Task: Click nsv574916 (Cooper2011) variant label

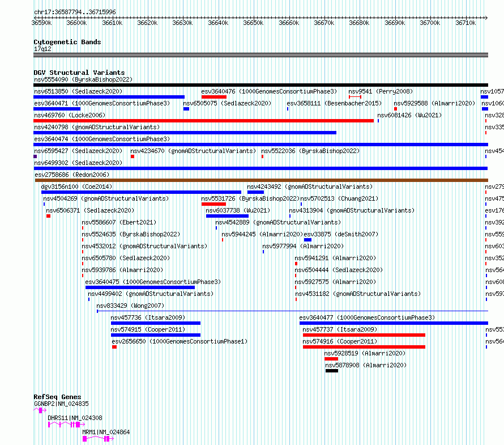Action: pyautogui.click(x=340, y=341)
